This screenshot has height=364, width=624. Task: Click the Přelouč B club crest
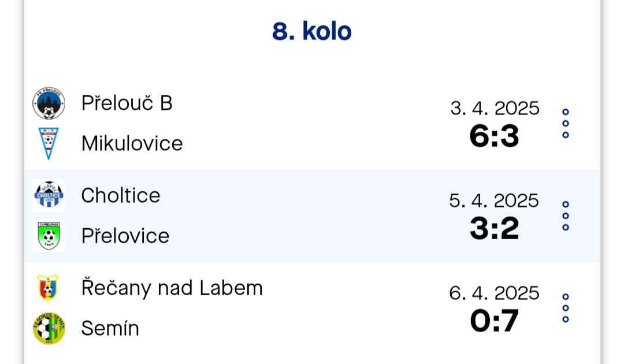pos(49,103)
